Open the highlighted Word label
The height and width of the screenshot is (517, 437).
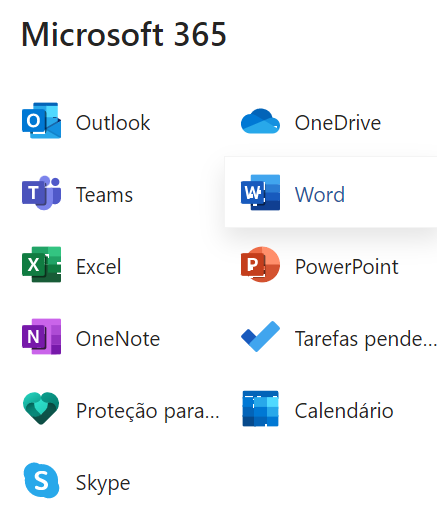(320, 195)
